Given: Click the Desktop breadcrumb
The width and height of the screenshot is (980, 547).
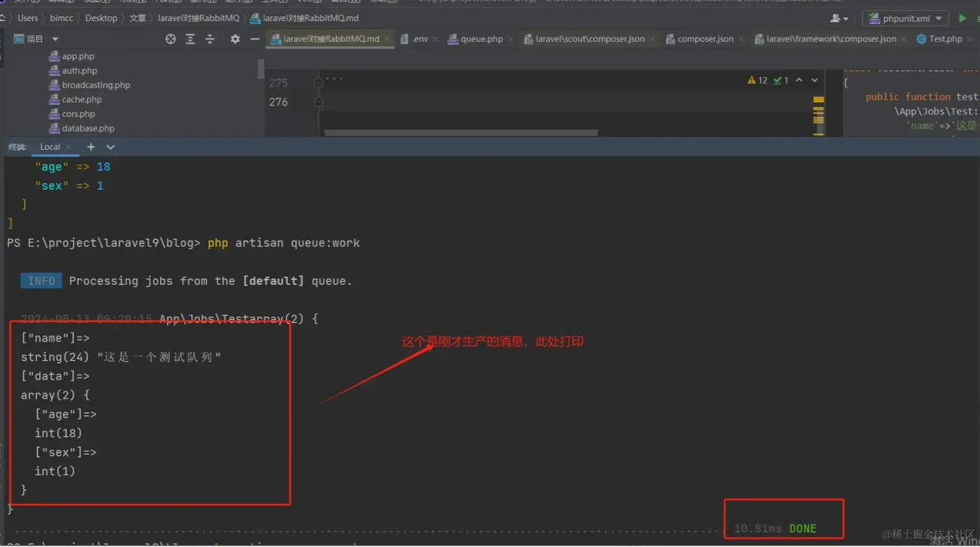Looking at the screenshot, I should [101, 18].
